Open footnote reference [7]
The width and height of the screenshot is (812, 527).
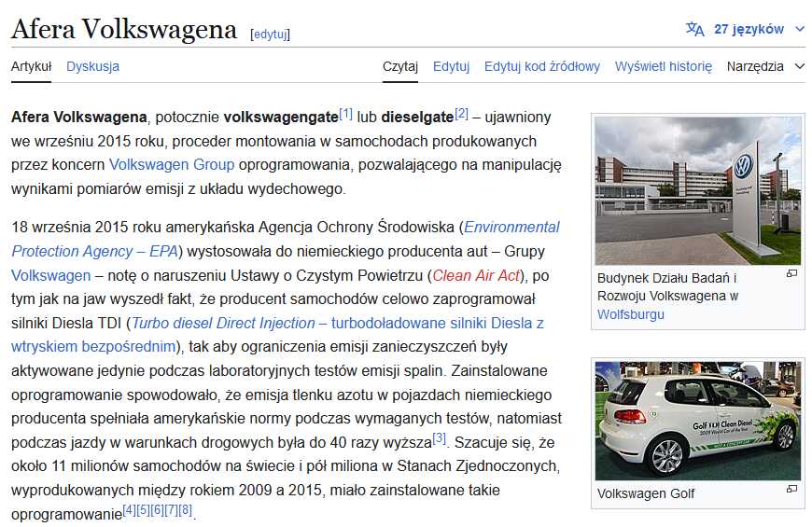(172, 510)
